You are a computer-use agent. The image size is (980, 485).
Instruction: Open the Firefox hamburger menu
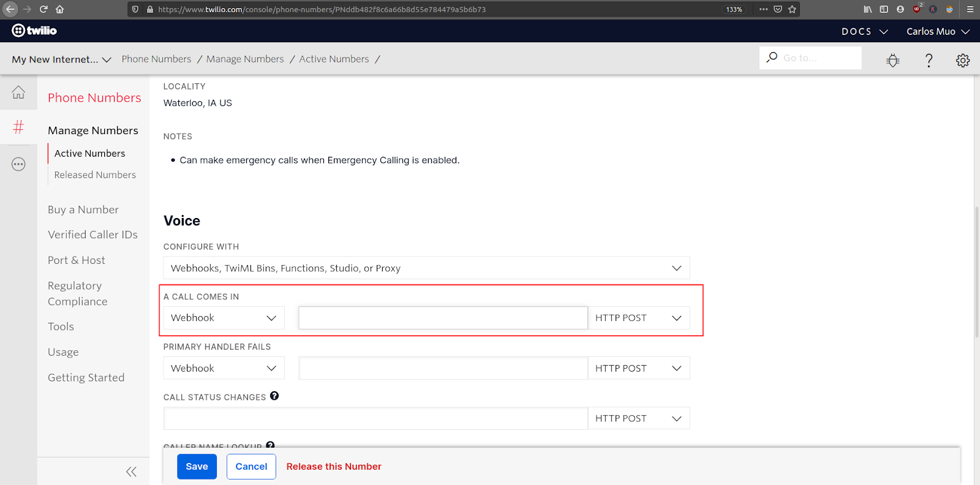click(x=970, y=9)
